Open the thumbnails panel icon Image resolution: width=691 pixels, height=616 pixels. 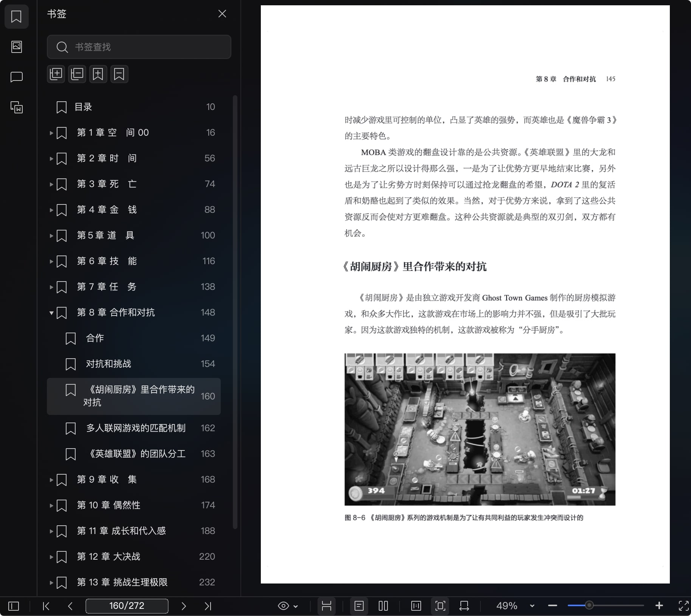16,47
